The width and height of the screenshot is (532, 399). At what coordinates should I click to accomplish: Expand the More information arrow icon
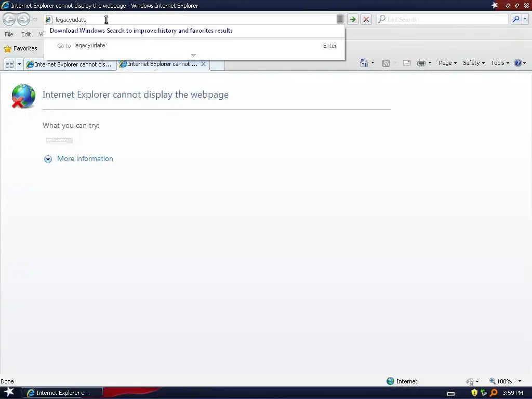[48, 159]
